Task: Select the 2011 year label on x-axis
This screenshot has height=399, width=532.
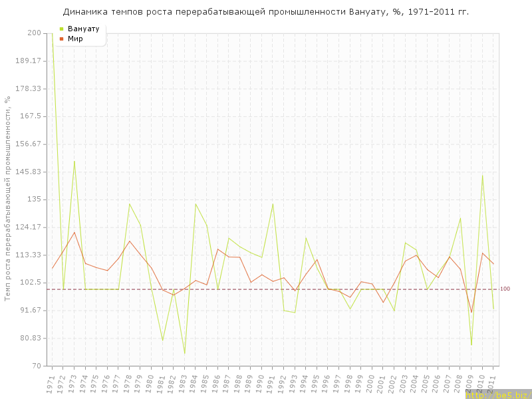Action: [x=492, y=384]
